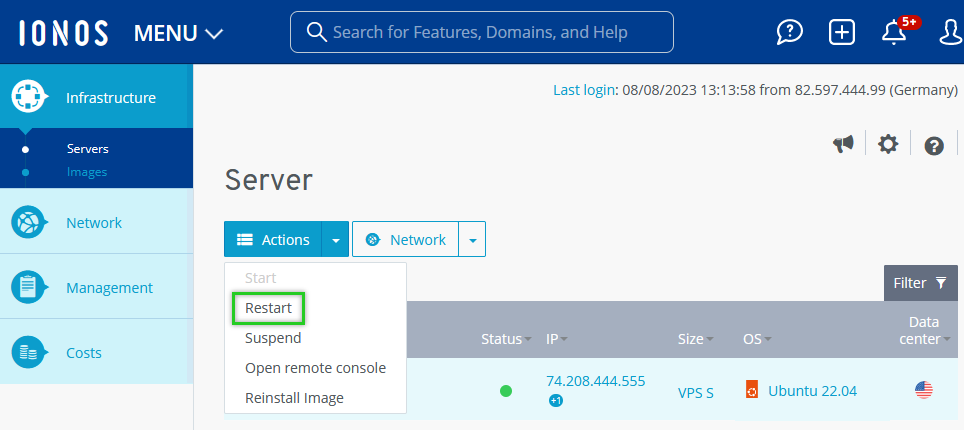
Task: Click the megaphone announcements icon
Action: (x=843, y=145)
